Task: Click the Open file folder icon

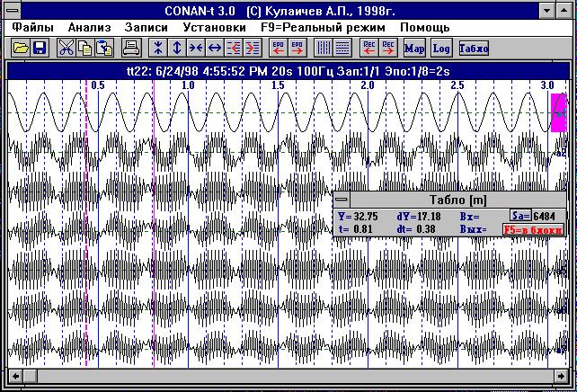Action: (x=21, y=48)
